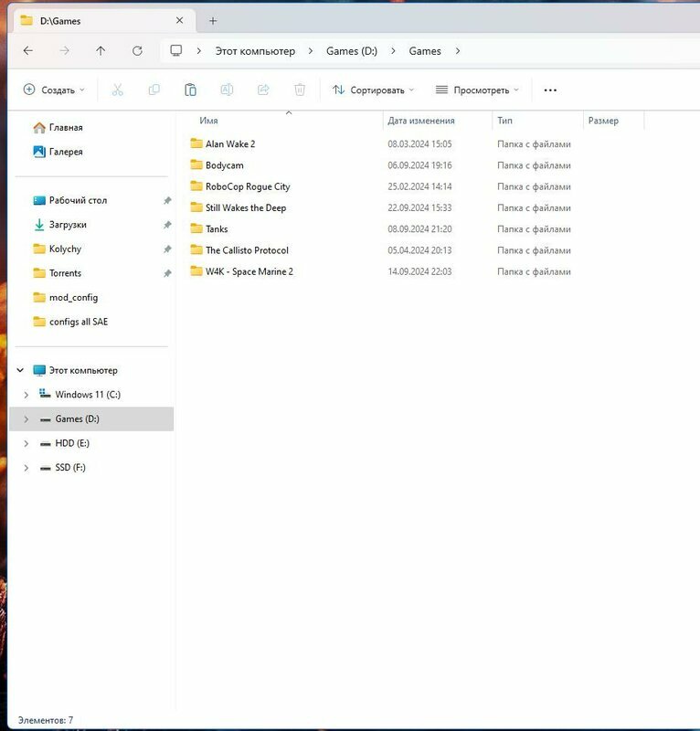Click the Refresh arrow icon
700x731 pixels.
coord(137,51)
